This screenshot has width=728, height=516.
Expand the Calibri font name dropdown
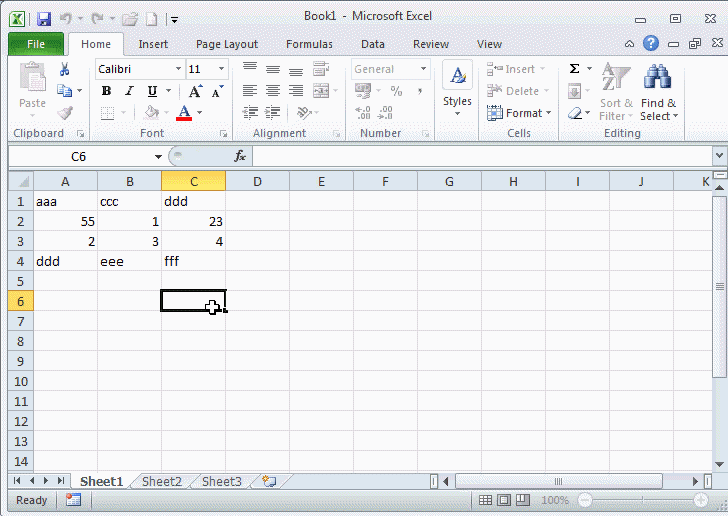(x=179, y=69)
